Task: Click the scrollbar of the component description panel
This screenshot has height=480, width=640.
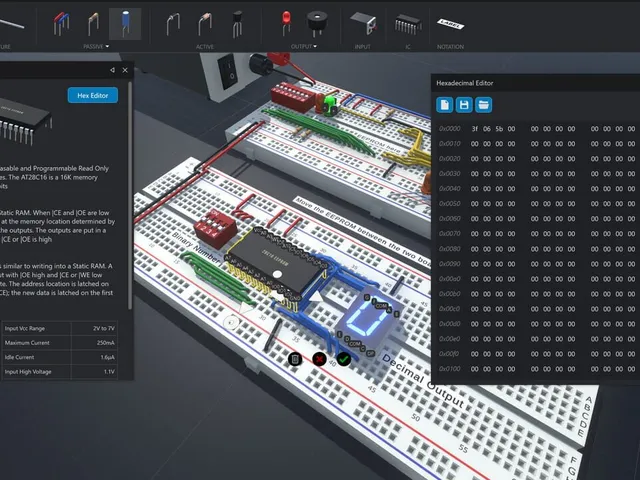Action: 130,195
